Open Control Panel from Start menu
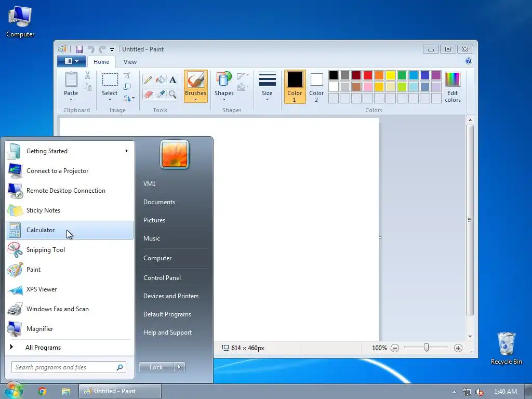Viewport: 532px width, 399px height. click(x=162, y=277)
